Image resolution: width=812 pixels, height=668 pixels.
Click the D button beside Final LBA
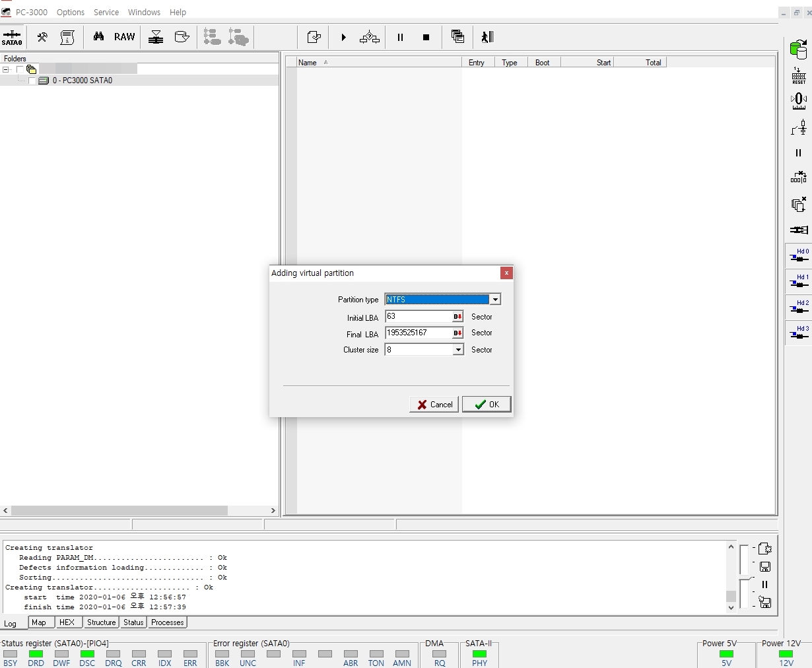click(x=457, y=333)
